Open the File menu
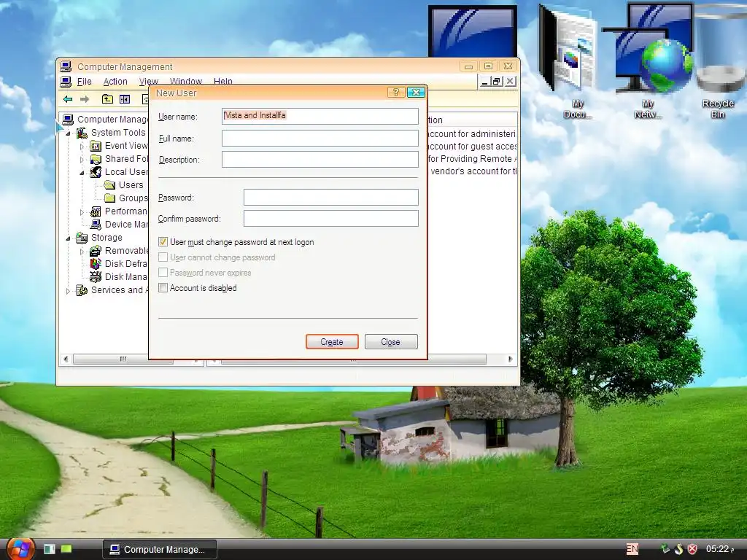 85,82
